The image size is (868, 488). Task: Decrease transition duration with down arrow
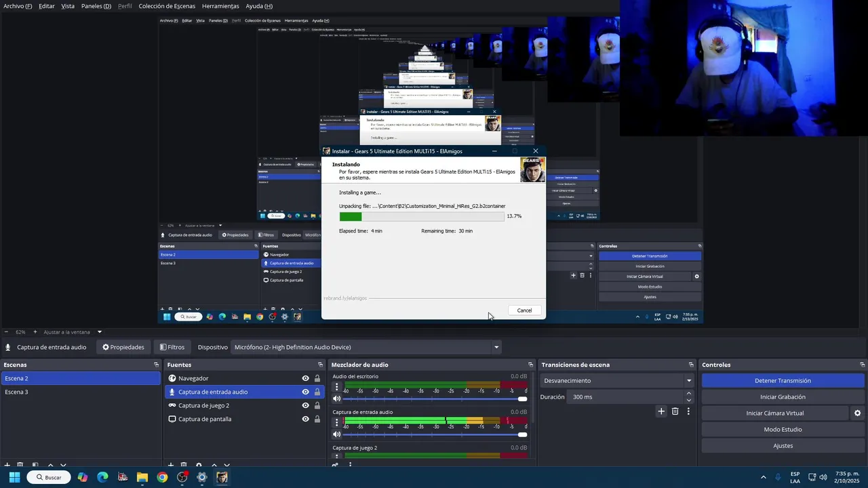pos(689,401)
